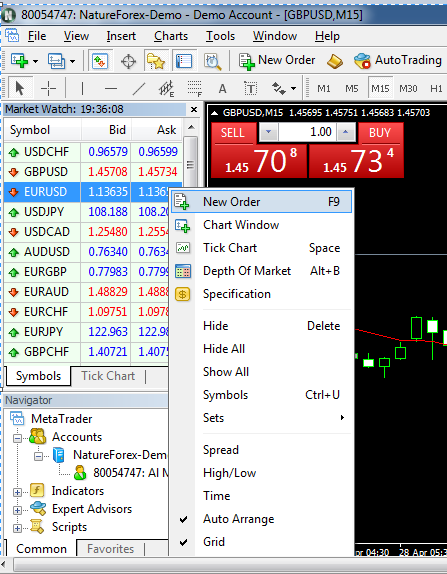The width and height of the screenshot is (447, 574).
Task: Toggle the Navigator folder-star icon
Action: click(156, 60)
